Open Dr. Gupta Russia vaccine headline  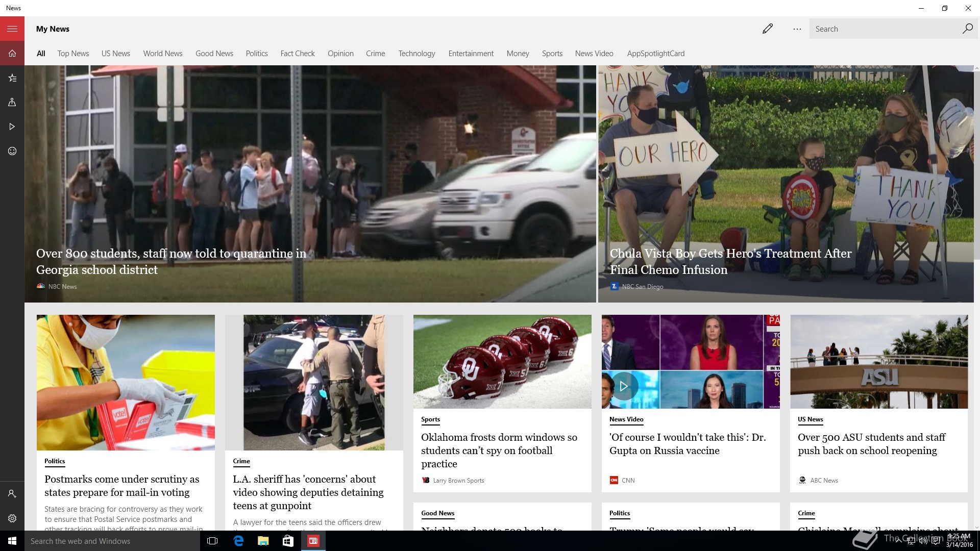tap(688, 444)
